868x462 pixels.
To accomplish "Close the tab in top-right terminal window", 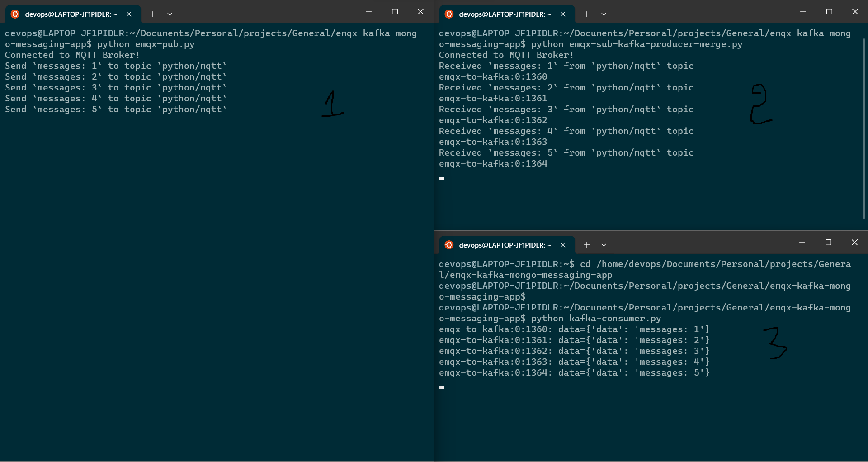I will coord(563,14).
